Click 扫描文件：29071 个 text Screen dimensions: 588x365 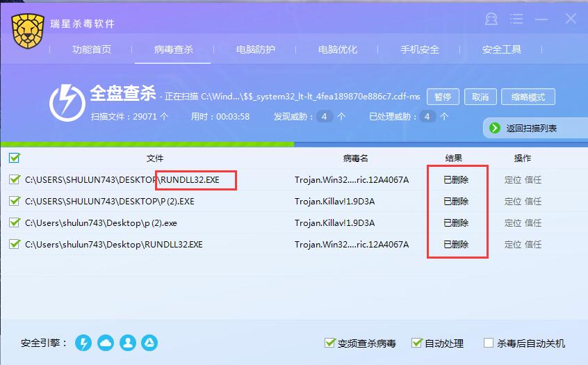(129, 117)
